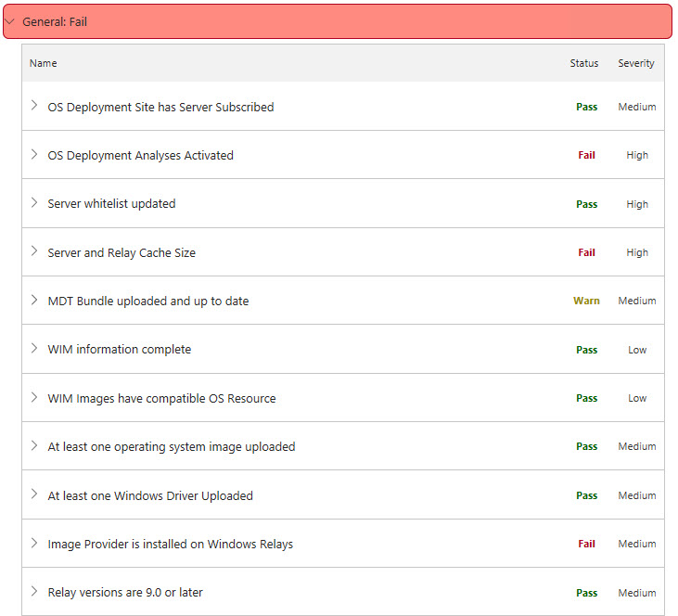
Task: Expand At least one Windows Driver Uploaded row
Action: point(34,495)
